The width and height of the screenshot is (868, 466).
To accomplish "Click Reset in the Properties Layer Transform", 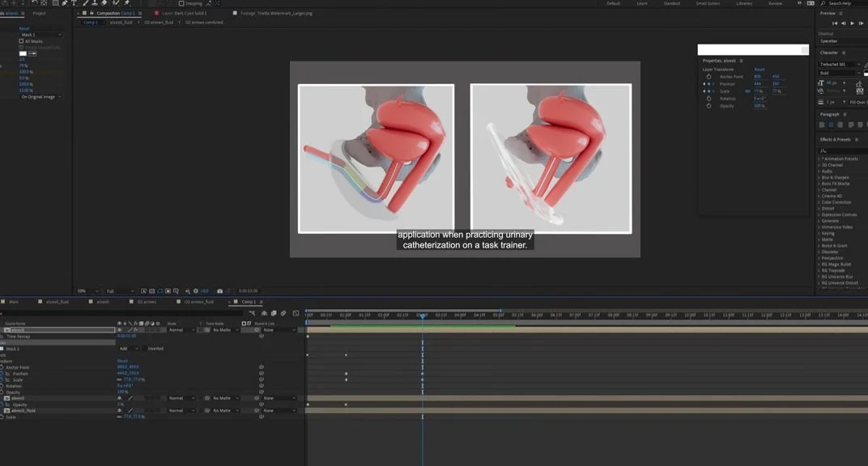I will pos(759,70).
